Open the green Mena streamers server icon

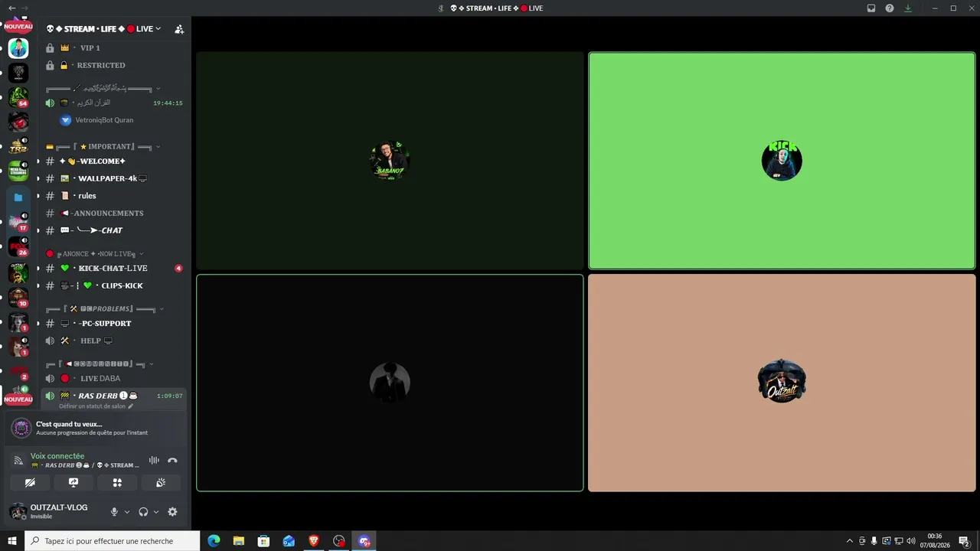(18, 171)
